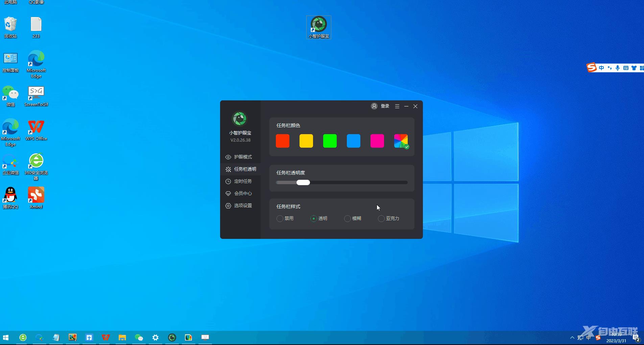Click the 登录 login link
644x345 pixels.
pos(385,106)
